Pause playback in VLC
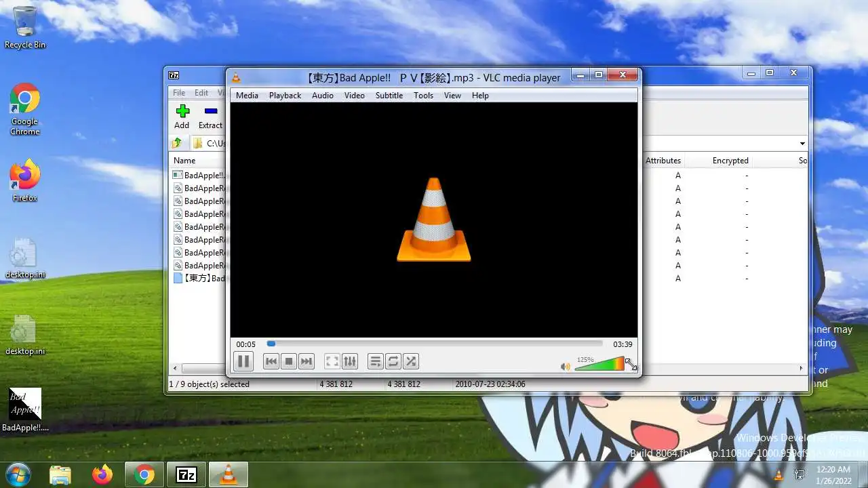This screenshot has width=868, height=488. pos(243,361)
